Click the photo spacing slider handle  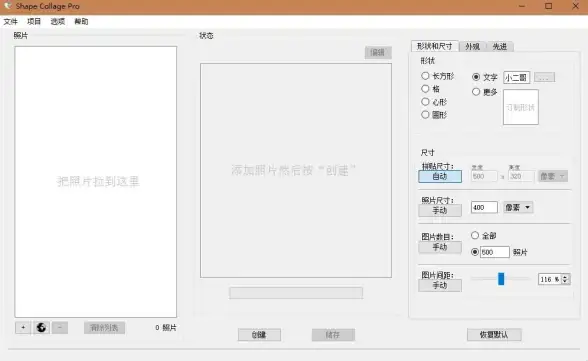click(501, 279)
